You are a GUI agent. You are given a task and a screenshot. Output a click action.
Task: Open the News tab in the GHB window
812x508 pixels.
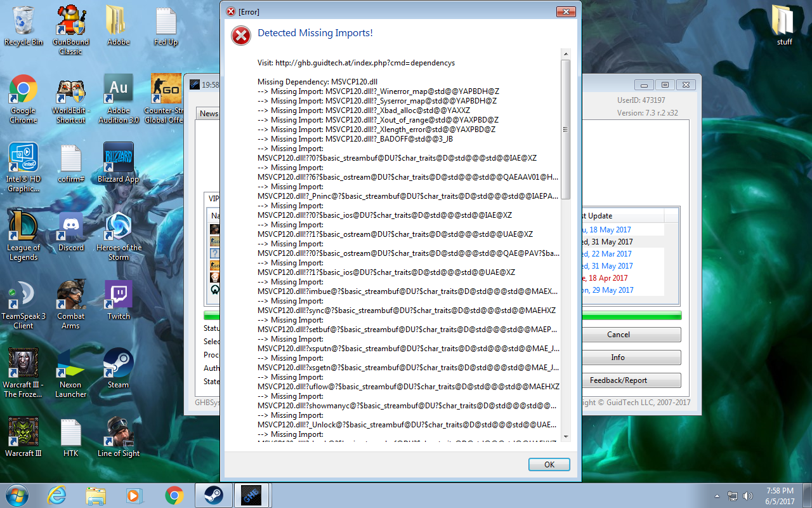pyautogui.click(x=209, y=114)
